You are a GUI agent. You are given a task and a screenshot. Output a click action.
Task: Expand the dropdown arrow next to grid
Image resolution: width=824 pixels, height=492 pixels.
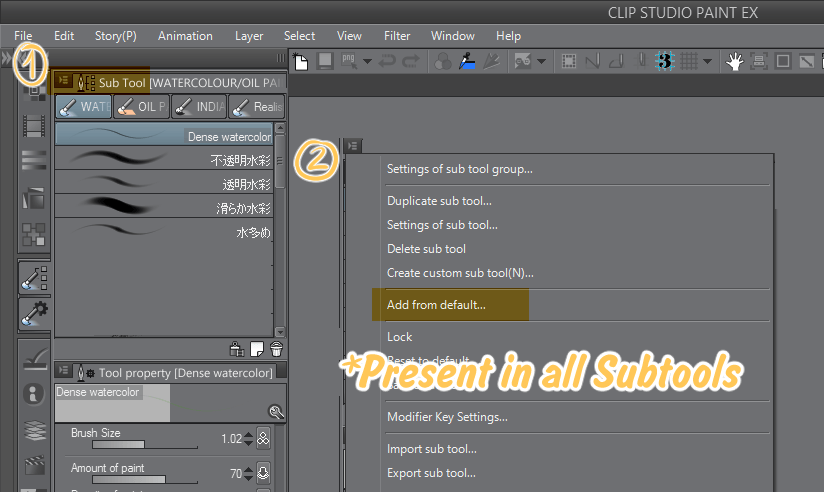point(708,61)
